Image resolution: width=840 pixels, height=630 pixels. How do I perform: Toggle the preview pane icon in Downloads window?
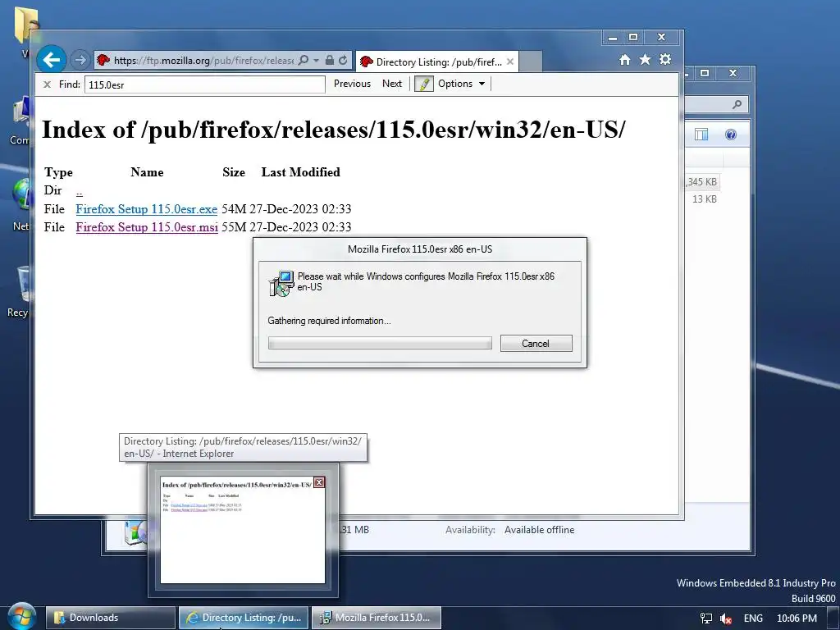pos(701,135)
